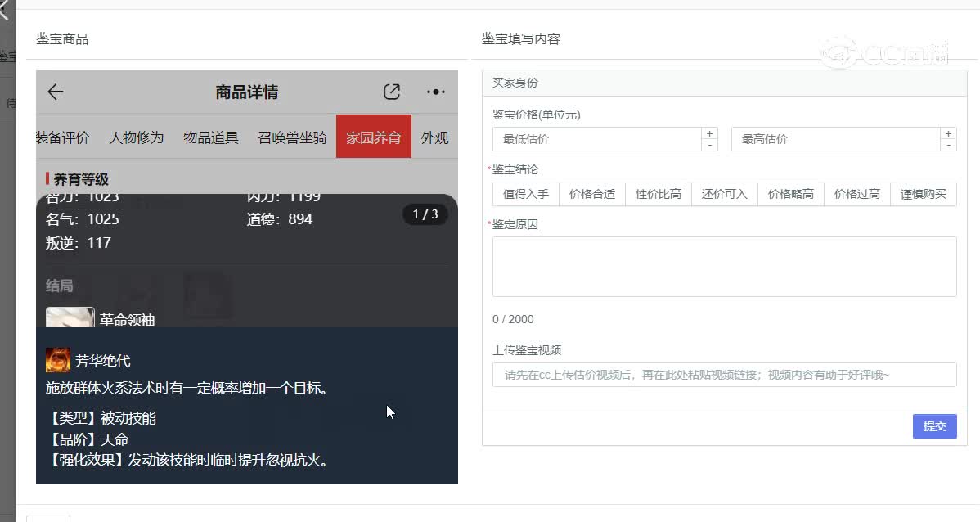Screen dimensions: 980x522
Task: Switch to the 召唤兽坐骑 tab
Action: 292,137
